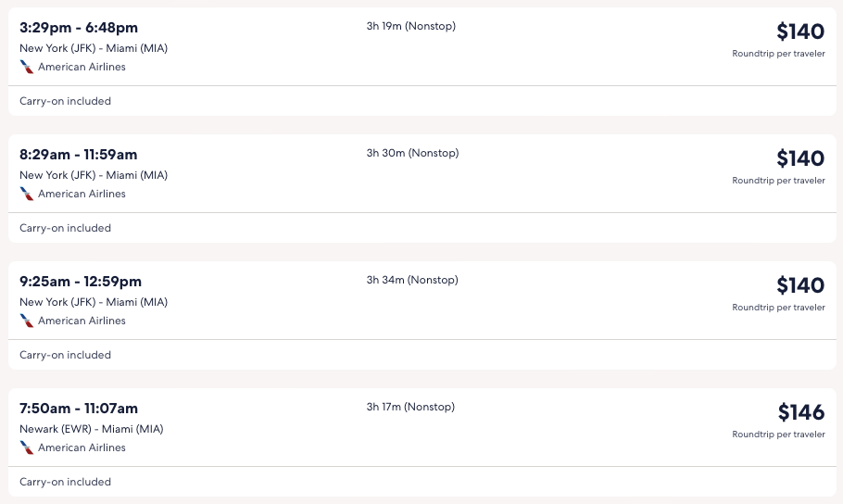Click American Airlines logo on 9:25am flight
The height and width of the screenshot is (504, 843).
tap(27, 321)
